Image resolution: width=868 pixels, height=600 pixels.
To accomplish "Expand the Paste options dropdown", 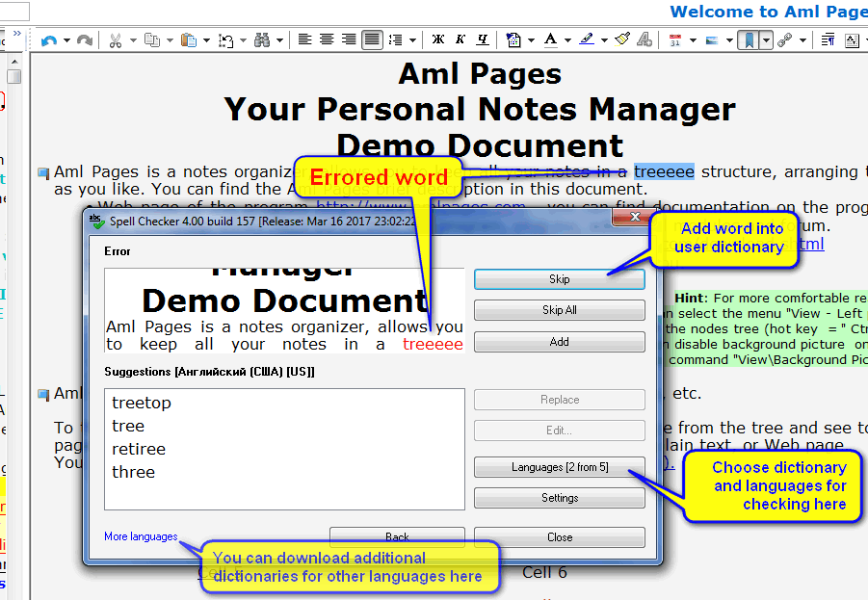I will pos(206,40).
